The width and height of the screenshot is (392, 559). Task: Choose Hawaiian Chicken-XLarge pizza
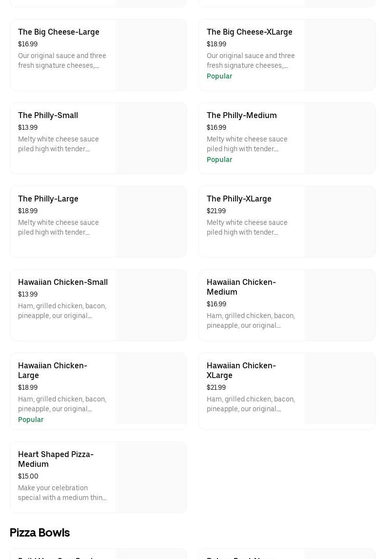(241, 370)
